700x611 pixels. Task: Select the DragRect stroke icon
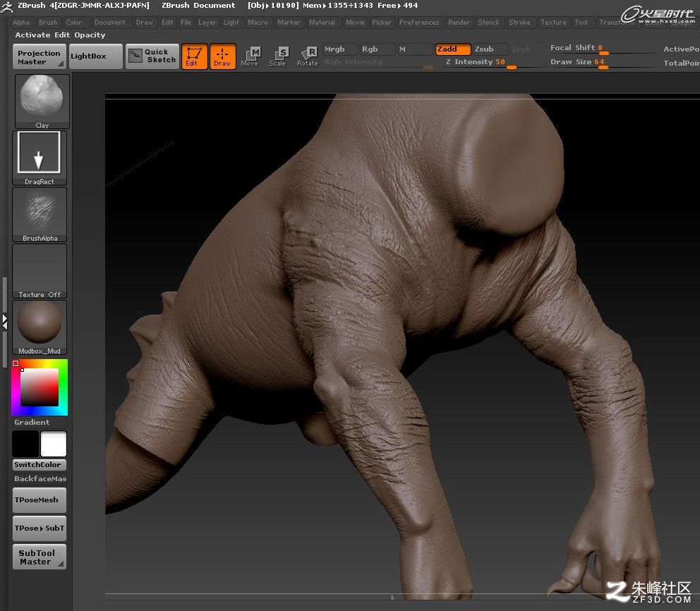40,158
